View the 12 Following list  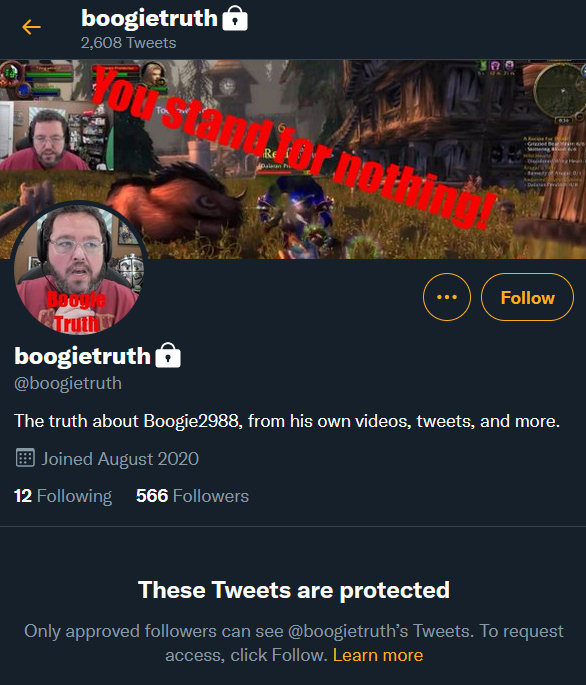tap(63, 496)
